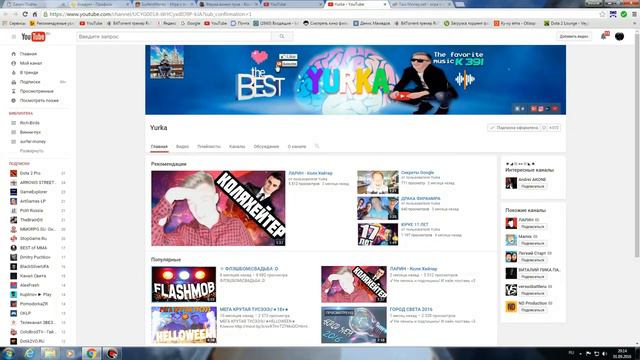Open ДРАКА ФИРАМИРА video link

pos(420,199)
